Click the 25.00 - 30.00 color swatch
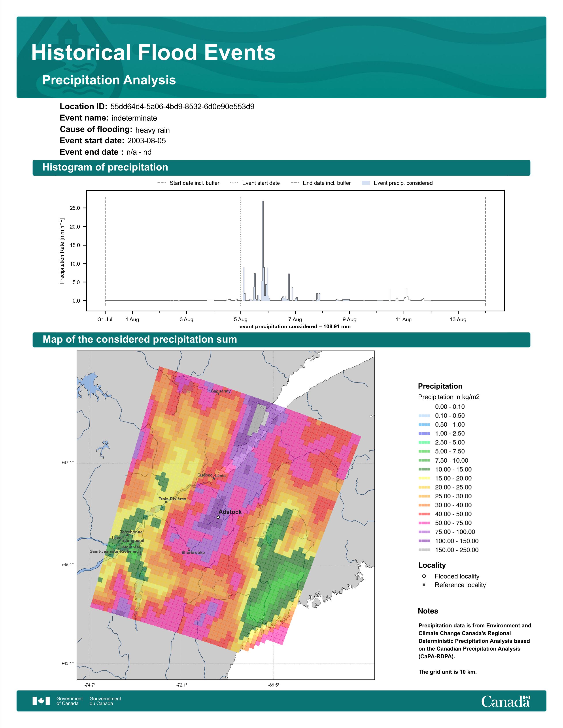The height and width of the screenshot is (728, 563). coord(424,496)
